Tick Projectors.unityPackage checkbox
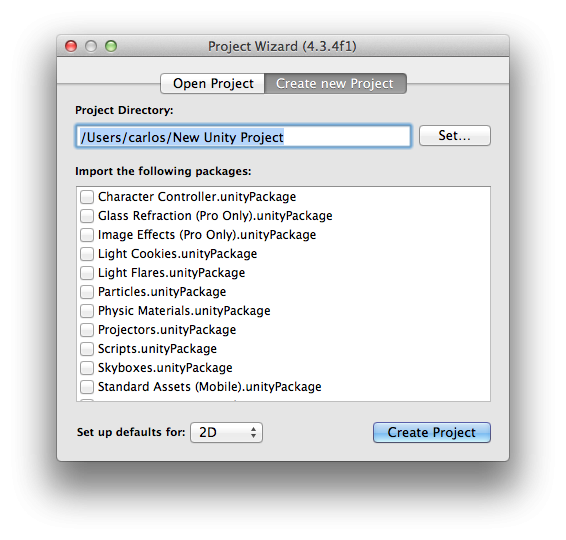566x540 pixels. point(87,330)
